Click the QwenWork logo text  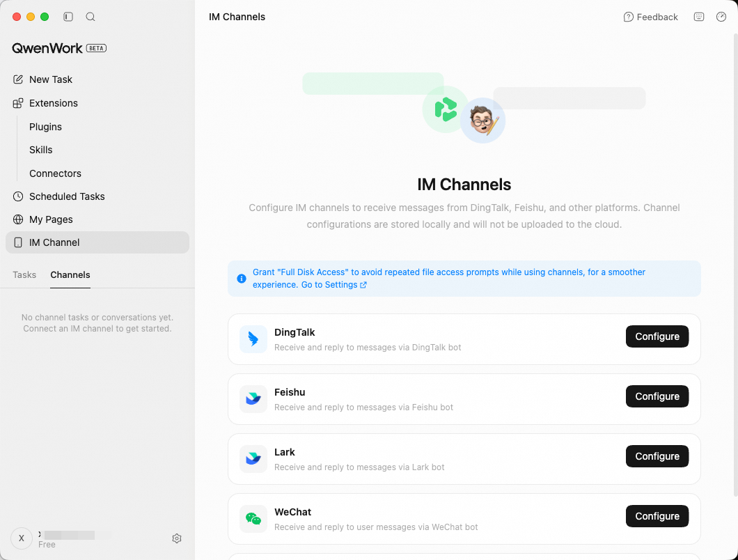coord(47,48)
